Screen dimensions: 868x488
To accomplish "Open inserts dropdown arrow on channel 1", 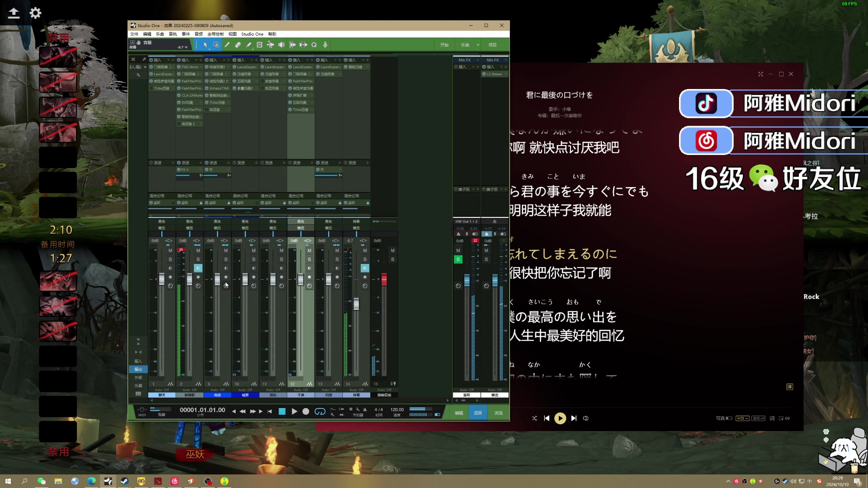I will pyautogui.click(x=170, y=60).
